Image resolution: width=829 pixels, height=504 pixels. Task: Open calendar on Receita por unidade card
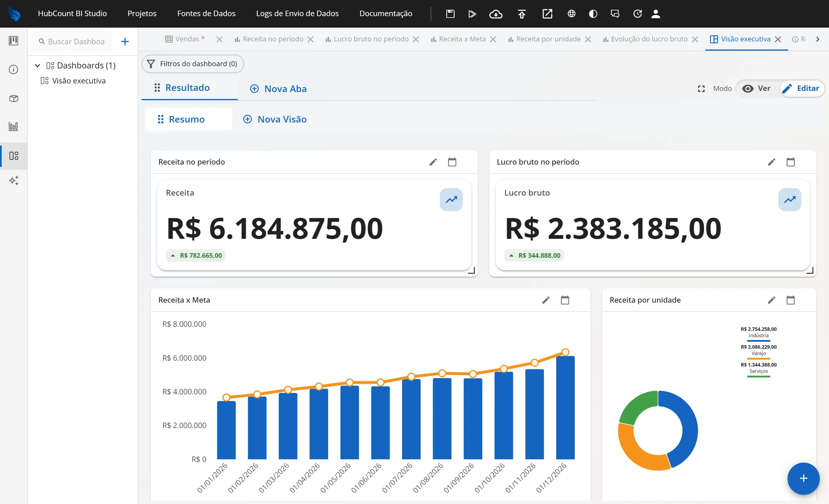pos(791,300)
